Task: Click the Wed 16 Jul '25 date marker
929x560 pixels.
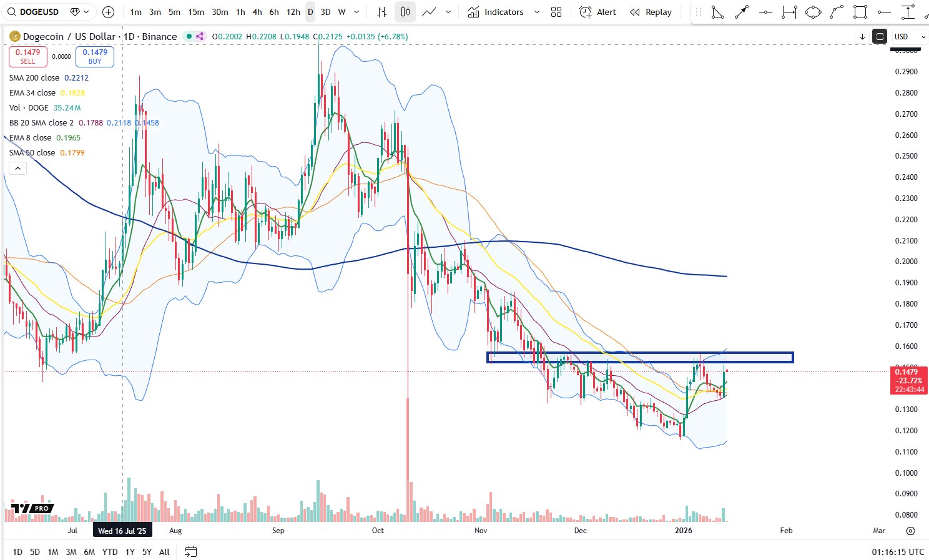Action: (x=122, y=531)
